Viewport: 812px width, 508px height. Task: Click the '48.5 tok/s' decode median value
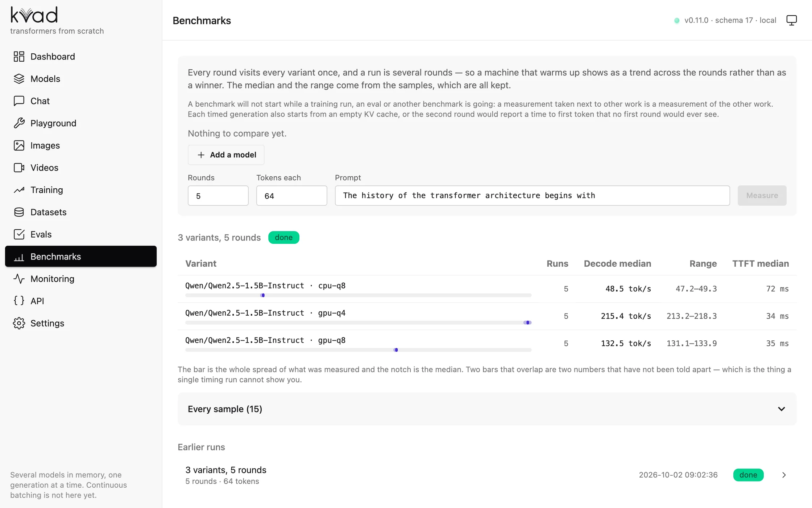coord(628,289)
